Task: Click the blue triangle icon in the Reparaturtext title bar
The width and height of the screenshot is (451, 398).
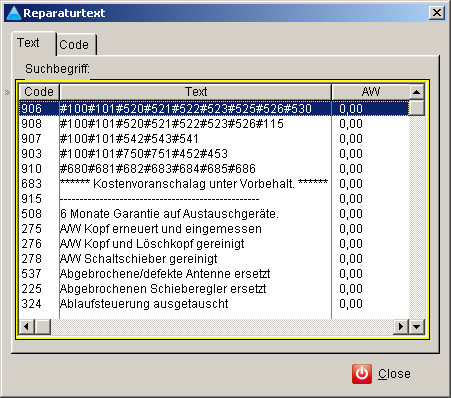Action: 14,13
